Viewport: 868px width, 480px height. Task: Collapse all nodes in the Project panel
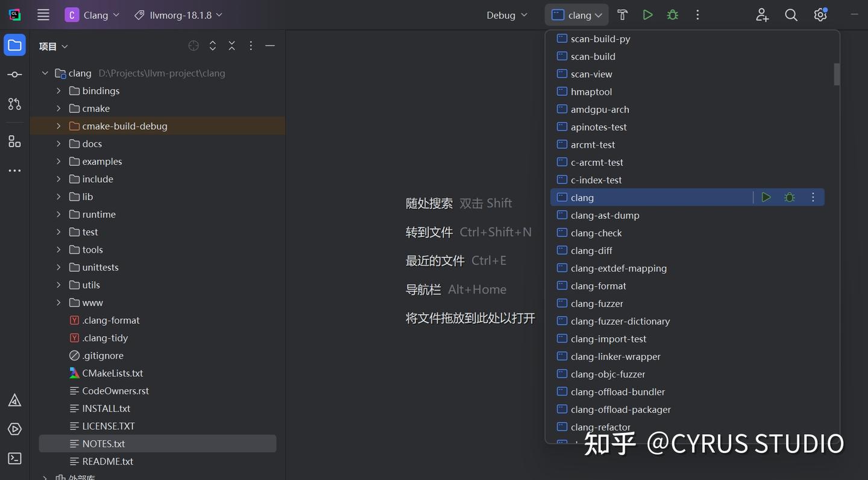point(231,45)
